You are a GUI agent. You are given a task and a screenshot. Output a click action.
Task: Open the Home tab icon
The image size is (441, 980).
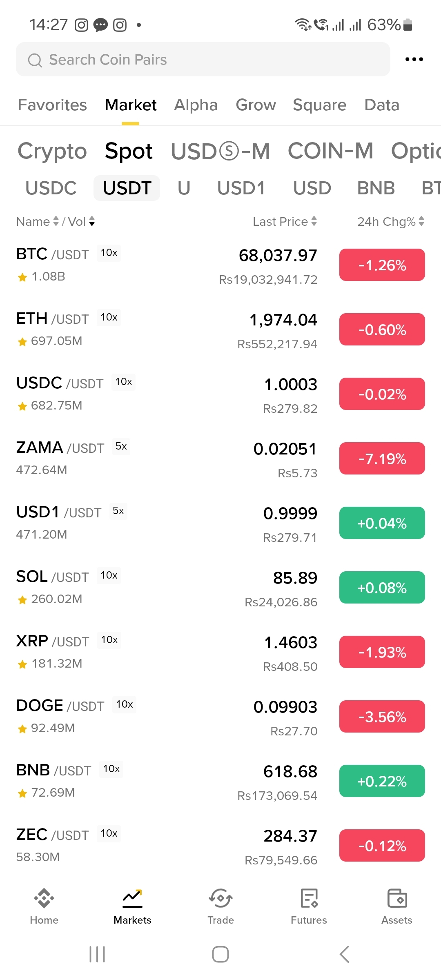[44, 899]
